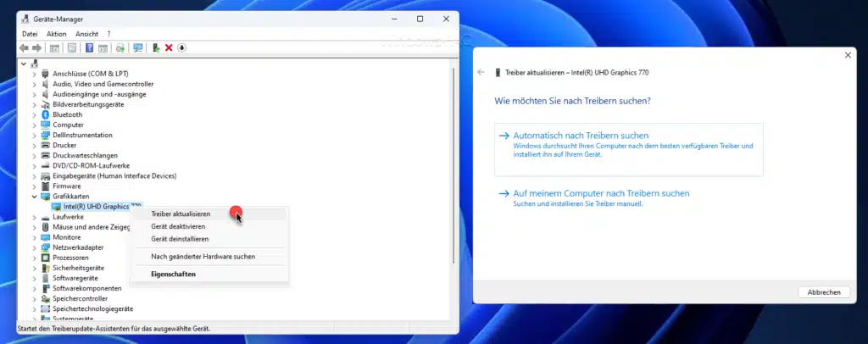This screenshot has width=868, height=344.
Task: Click the Speichercontroller category icon
Action: click(46, 298)
